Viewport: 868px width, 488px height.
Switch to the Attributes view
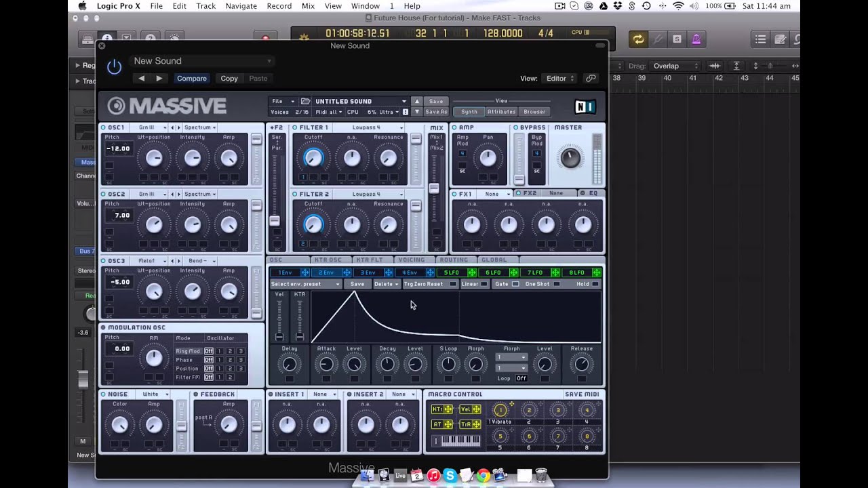(502, 112)
